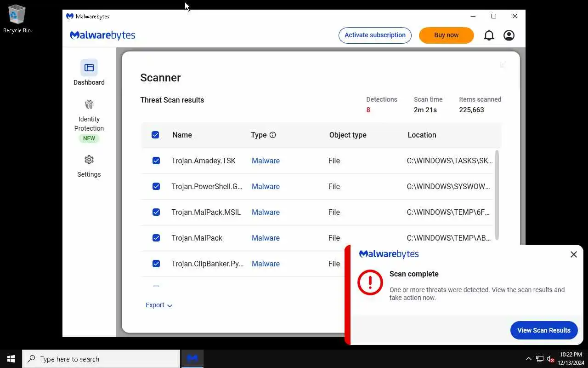Click the taskbar search box
Viewport: 588px width, 368px height.
pos(101,359)
